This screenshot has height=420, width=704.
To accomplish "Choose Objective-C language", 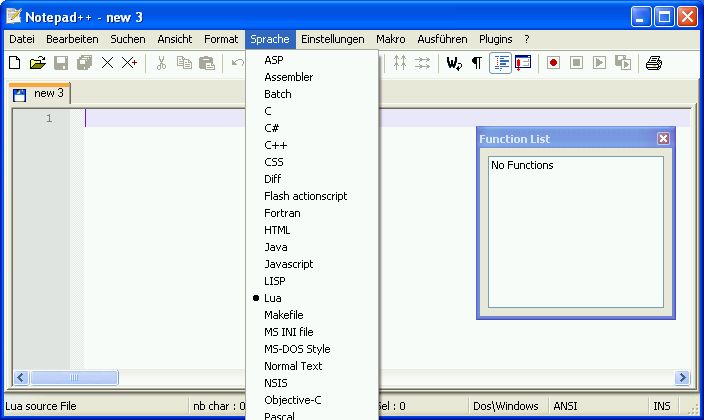I will click(x=312, y=400).
